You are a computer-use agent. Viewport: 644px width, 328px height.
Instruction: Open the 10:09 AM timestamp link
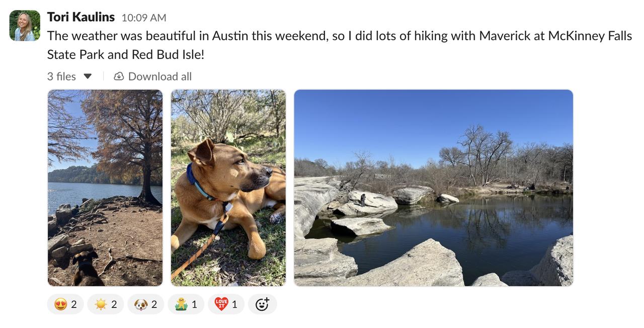pos(144,18)
